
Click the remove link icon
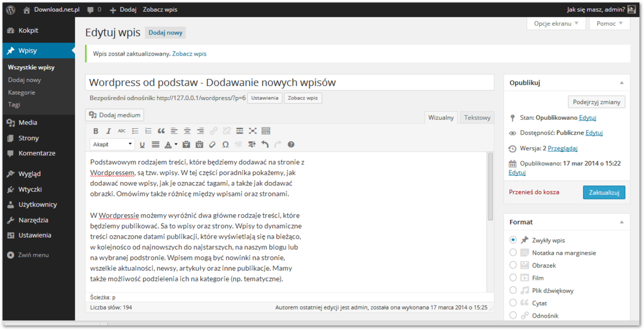[227, 131]
